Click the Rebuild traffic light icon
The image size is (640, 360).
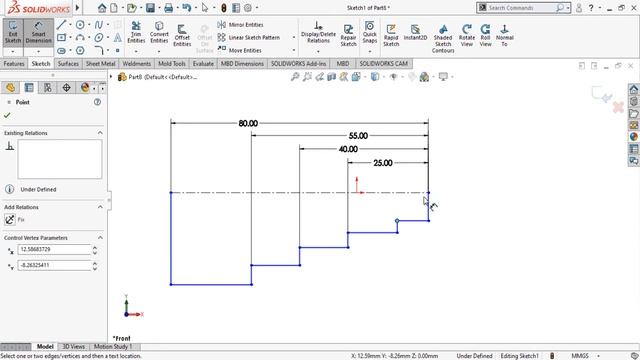(224, 8)
